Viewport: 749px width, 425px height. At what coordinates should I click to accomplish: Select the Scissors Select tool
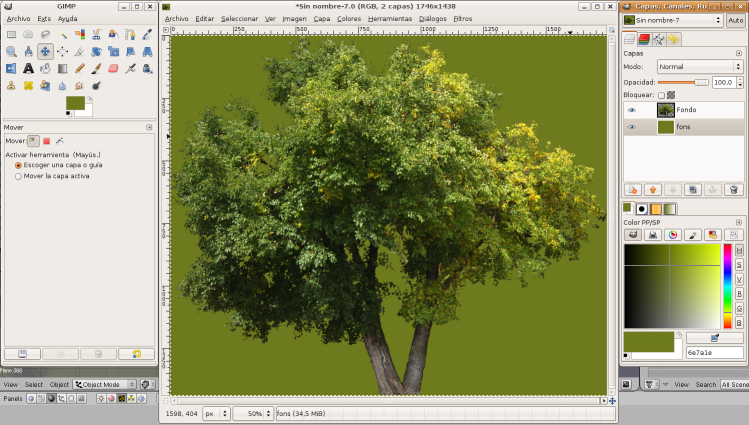coord(96,34)
